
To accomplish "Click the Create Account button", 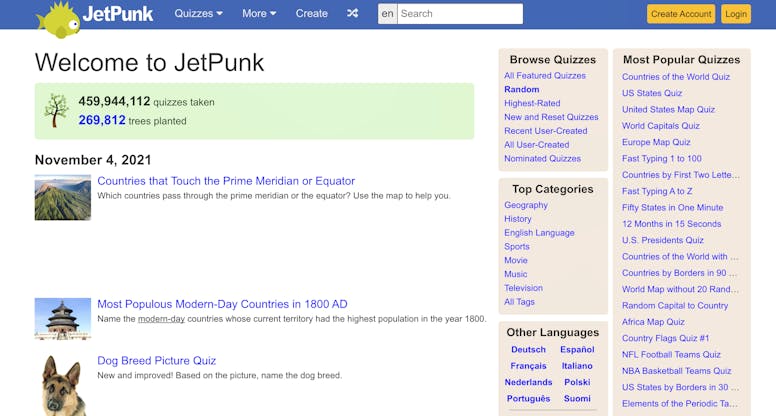I will pos(681,14).
